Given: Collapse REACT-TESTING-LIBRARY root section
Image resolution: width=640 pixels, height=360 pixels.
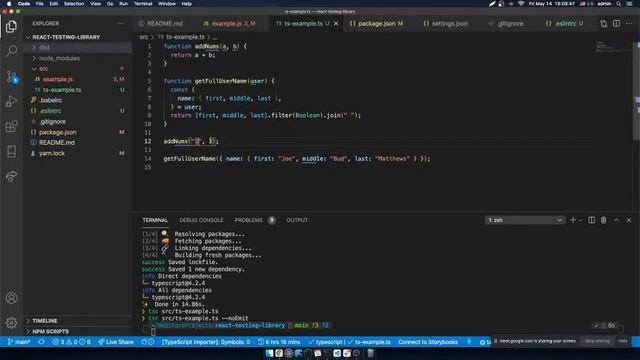Looking at the screenshot, I should (x=78, y=37).
